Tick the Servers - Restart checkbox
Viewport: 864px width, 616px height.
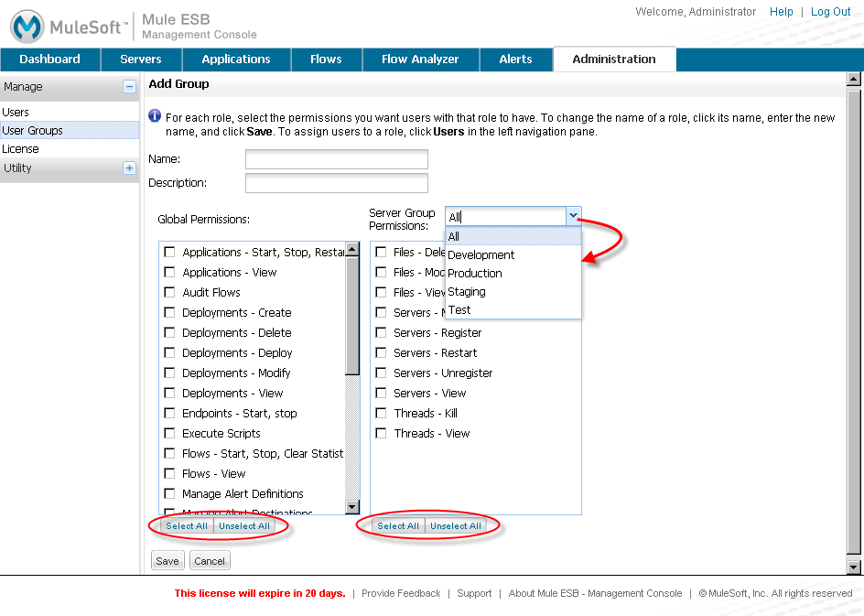[x=381, y=353]
